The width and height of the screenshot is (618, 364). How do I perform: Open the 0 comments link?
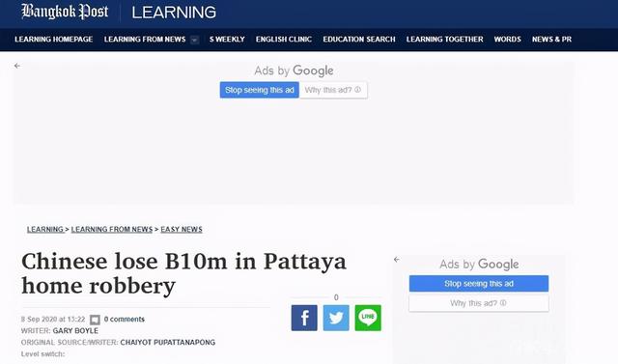[125, 319]
